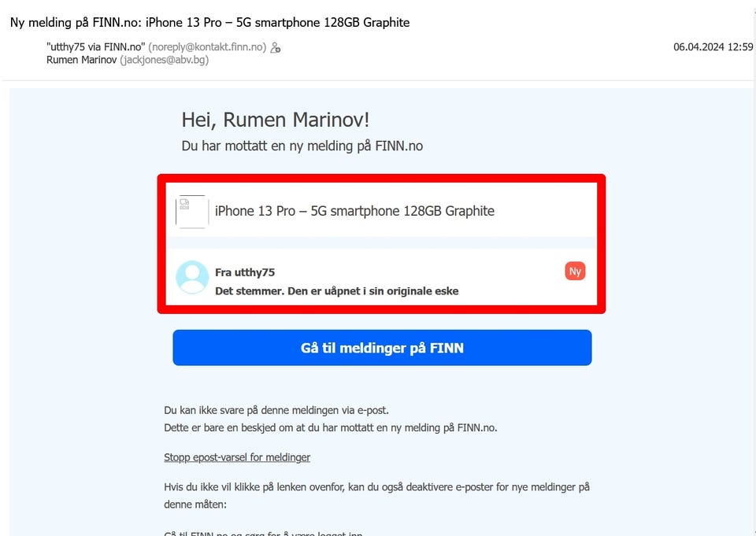Click recipient address jackjones@abv.bg
This screenshot has width=756, height=536.
tap(165, 60)
